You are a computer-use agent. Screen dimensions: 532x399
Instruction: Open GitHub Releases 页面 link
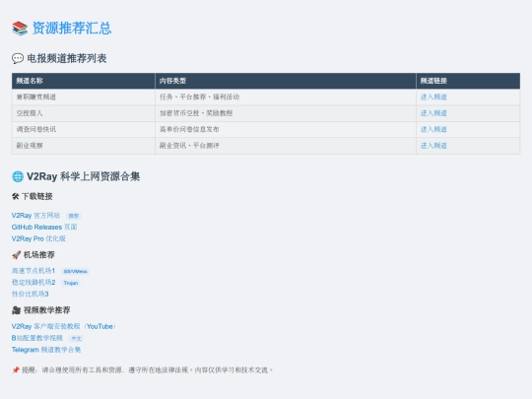pyautogui.click(x=44, y=227)
